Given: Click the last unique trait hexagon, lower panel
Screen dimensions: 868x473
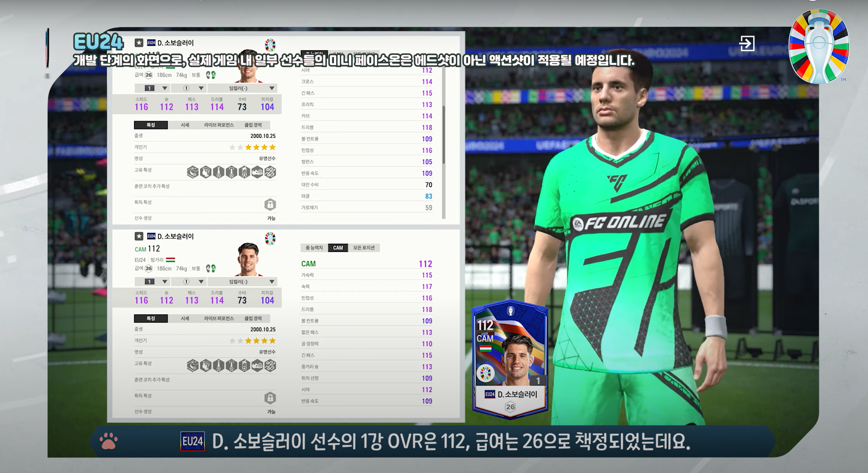Looking at the screenshot, I should 270,365.
